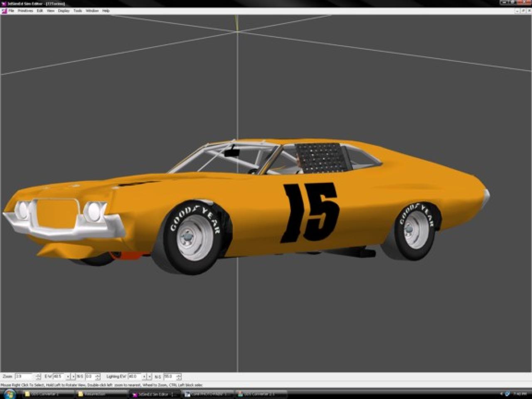
Task: Open the Tools menu
Action: [x=78, y=11]
